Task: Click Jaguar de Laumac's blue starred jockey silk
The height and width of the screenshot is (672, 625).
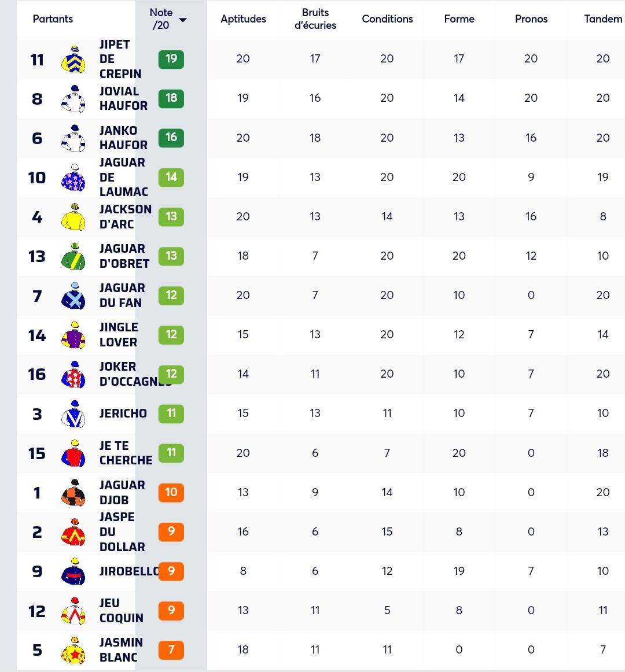Action: coord(73,178)
